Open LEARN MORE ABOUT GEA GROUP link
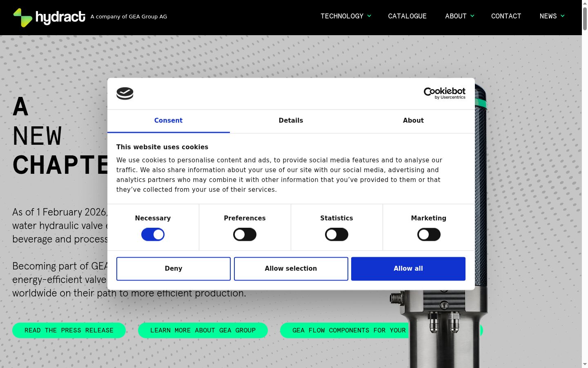This screenshot has height=368, width=588. [203, 330]
